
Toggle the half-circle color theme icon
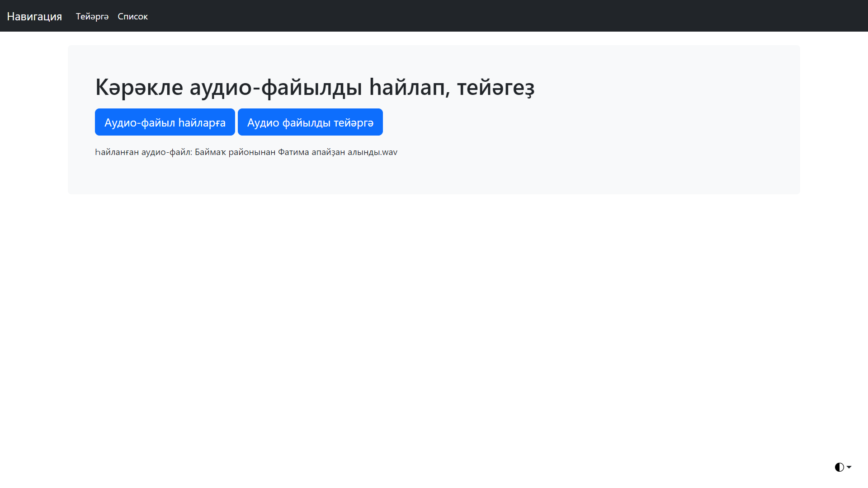tap(839, 467)
